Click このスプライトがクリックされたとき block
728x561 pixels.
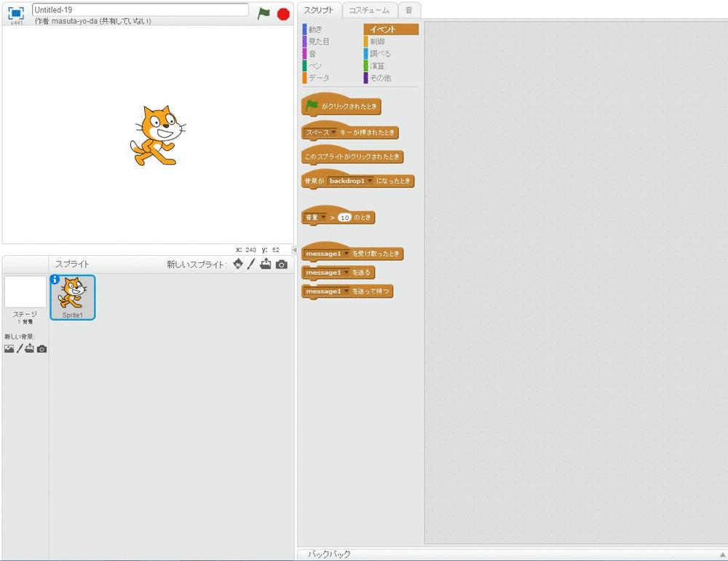coord(352,156)
